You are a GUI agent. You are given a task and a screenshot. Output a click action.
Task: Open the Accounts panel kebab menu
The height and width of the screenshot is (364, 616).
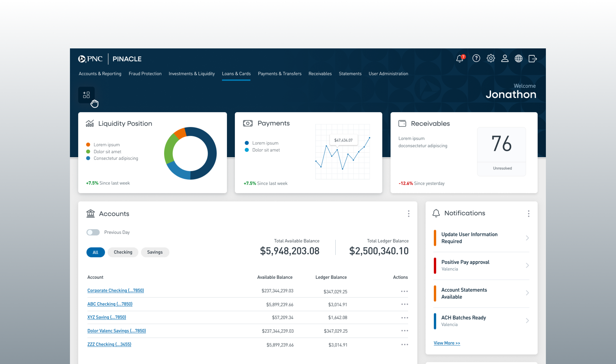(409, 214)
